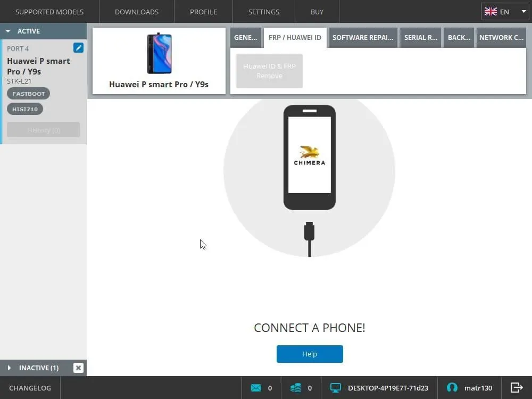Switch to the BACK... tab
532x399 pixels.
pyautogui.click(x=459, y=38)
